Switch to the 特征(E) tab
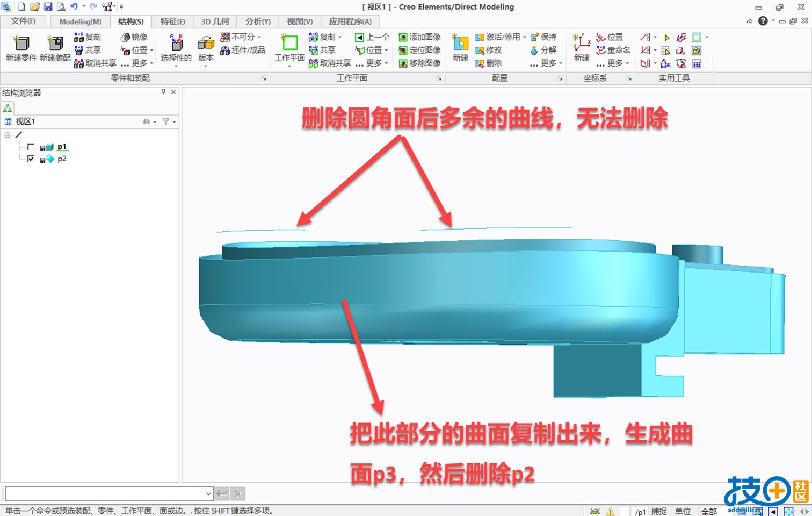 tap(173, 21)
